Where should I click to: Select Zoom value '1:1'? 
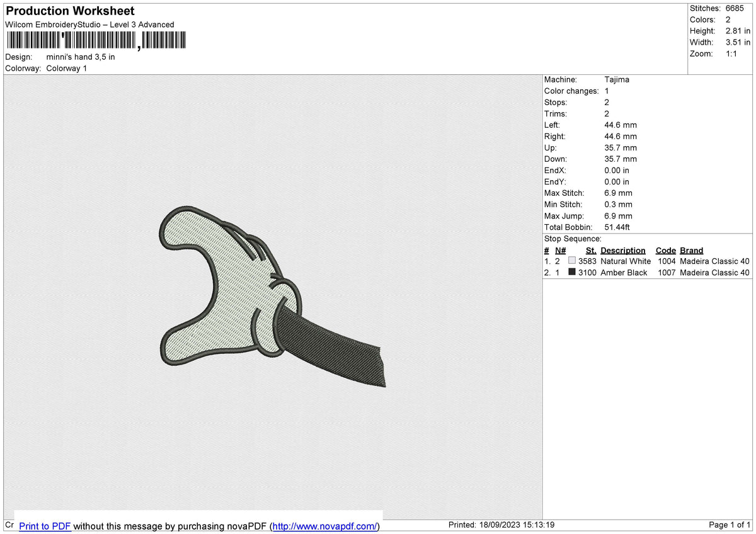click(732, 54)
